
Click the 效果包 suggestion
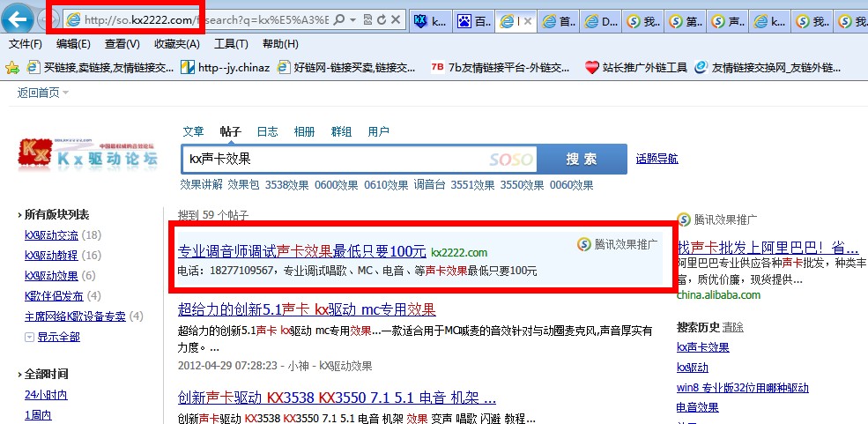pyautogui.click(x=243, y=185)
